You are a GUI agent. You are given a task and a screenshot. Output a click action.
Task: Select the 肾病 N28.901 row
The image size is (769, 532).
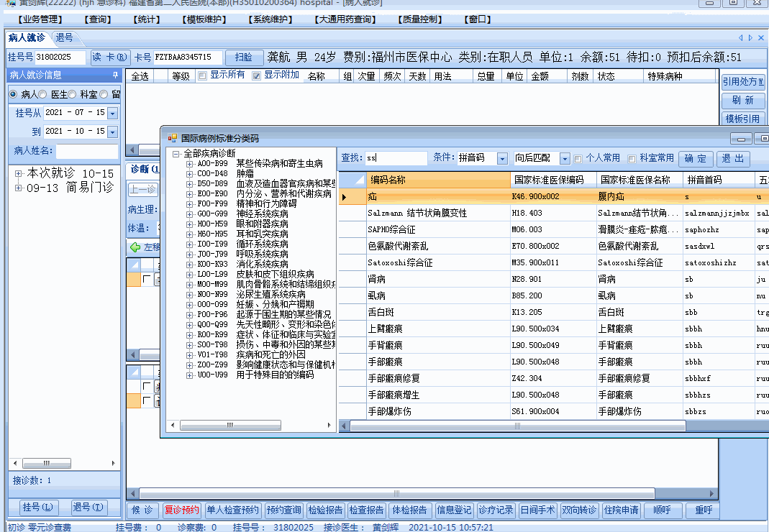[x=553, y=279]
